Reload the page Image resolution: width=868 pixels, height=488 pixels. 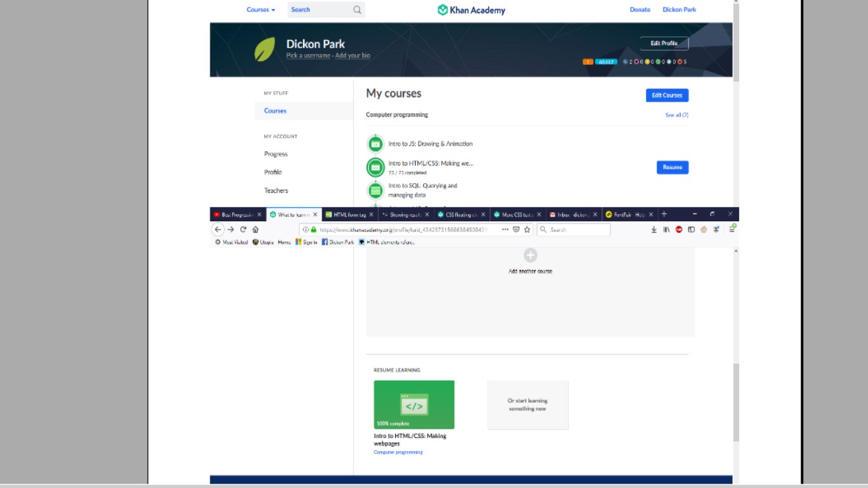click(243, 229)
